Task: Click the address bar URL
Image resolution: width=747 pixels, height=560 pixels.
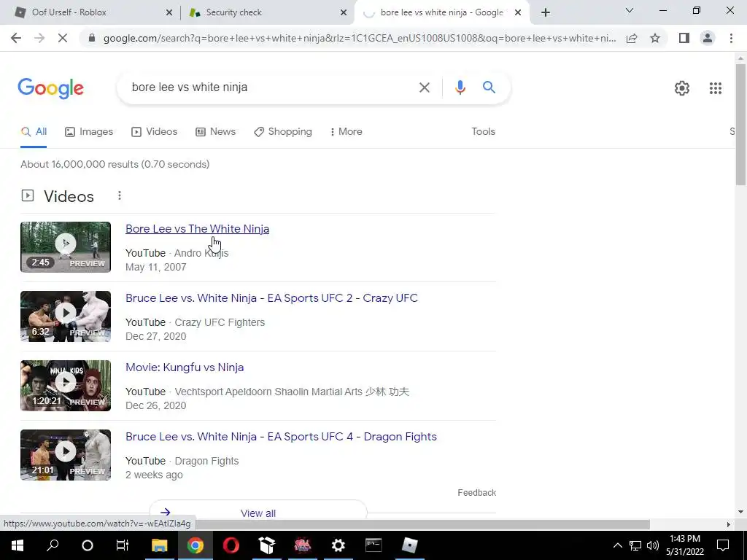Action: tap(360, 38)
